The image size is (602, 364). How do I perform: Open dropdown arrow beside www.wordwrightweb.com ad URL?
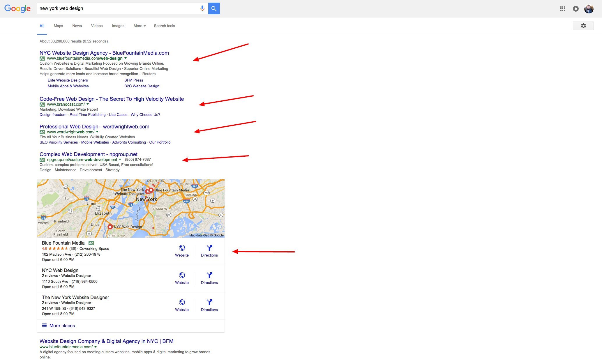[x=97, y=132]
